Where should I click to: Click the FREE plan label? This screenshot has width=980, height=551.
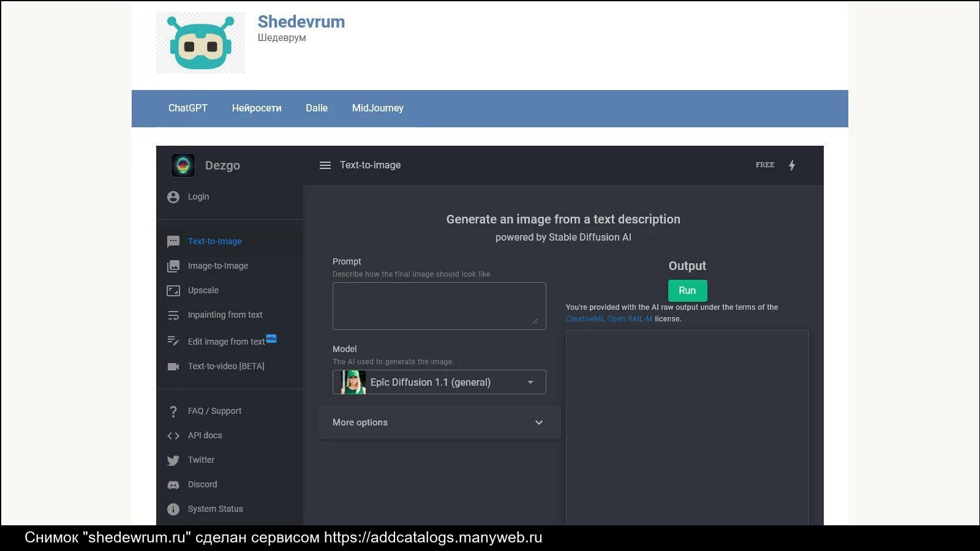click(765, 165)
